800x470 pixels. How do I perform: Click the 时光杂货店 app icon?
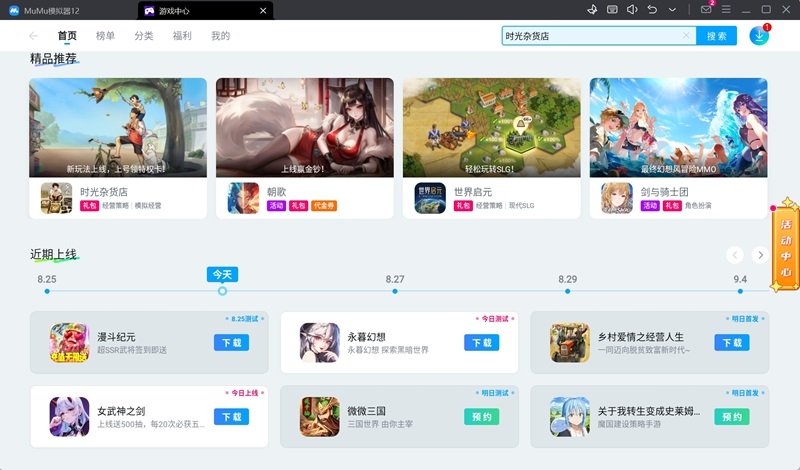[57, 198]
